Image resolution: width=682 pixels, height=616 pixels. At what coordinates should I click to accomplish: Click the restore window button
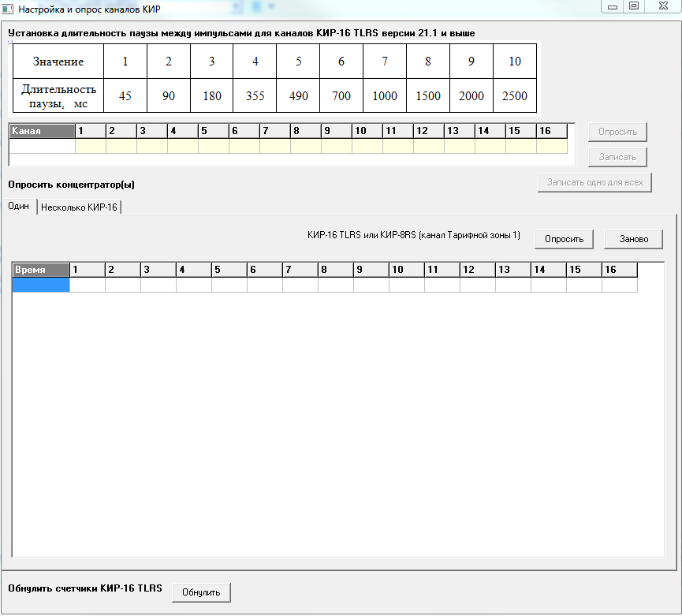[633, 6]
